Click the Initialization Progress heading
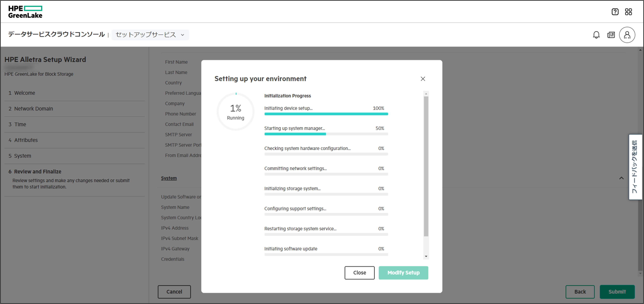 [288, 96]
